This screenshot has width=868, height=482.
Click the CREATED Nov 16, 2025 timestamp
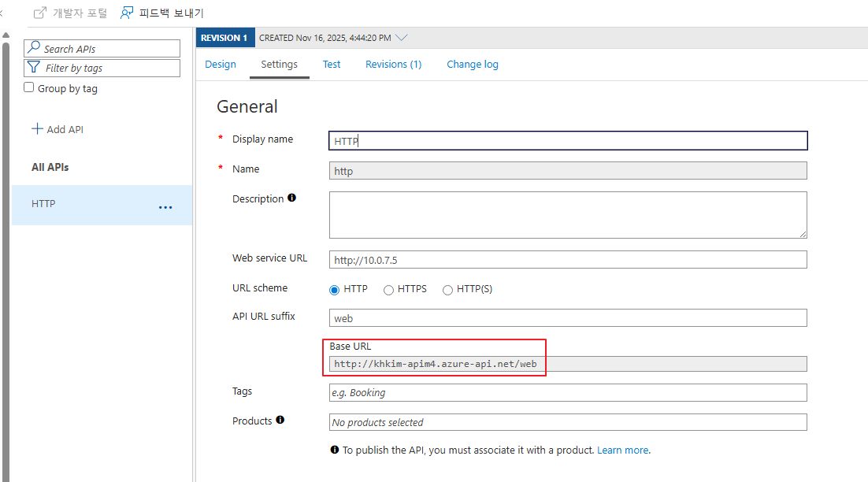pyautogui.click(x=325, y=38)
